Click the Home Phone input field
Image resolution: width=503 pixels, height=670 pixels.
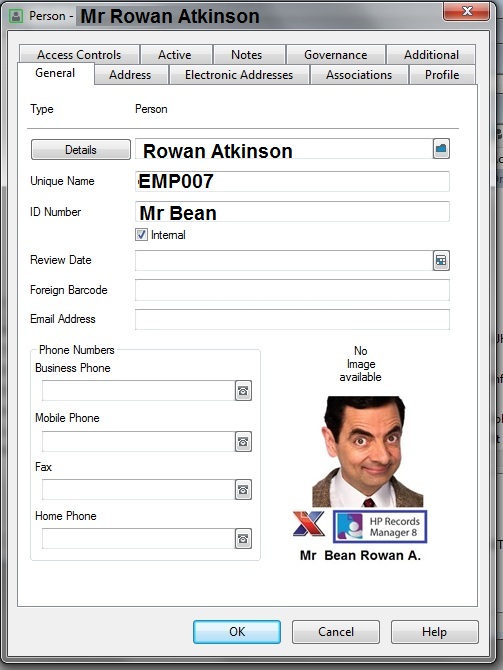click(x=138, y=539)
